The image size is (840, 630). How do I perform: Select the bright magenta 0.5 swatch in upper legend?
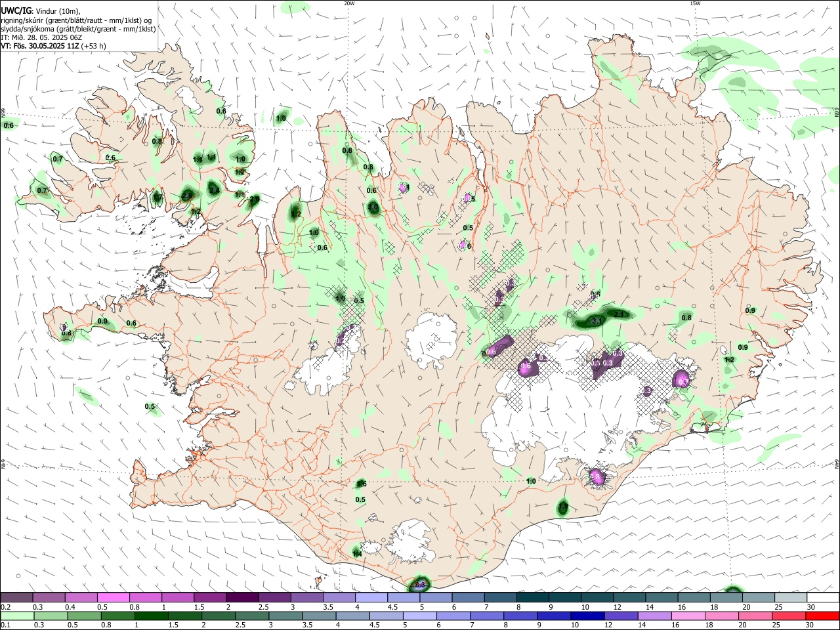[113, 598]
